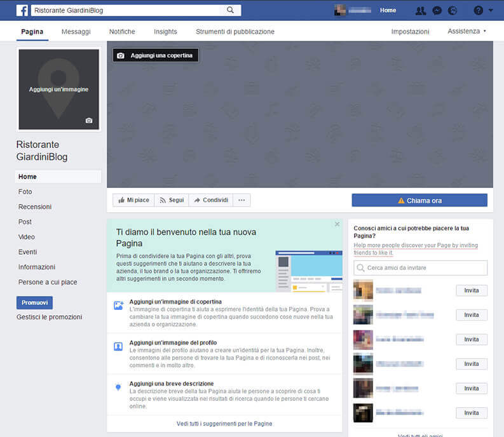Open help question mark icon
The image size is (504, 437).
click(x=478, y=11)
